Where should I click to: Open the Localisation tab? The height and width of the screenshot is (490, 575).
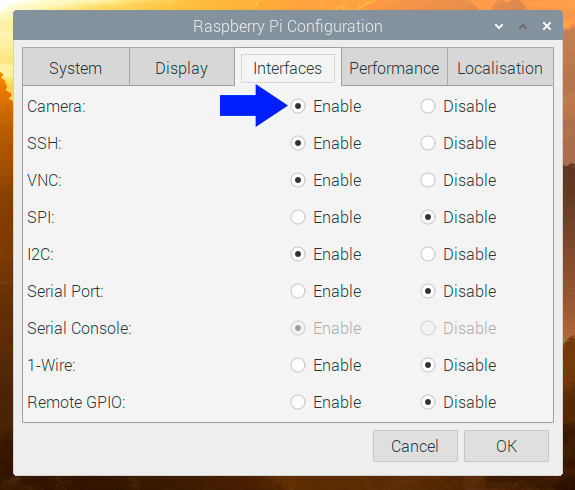500,68
